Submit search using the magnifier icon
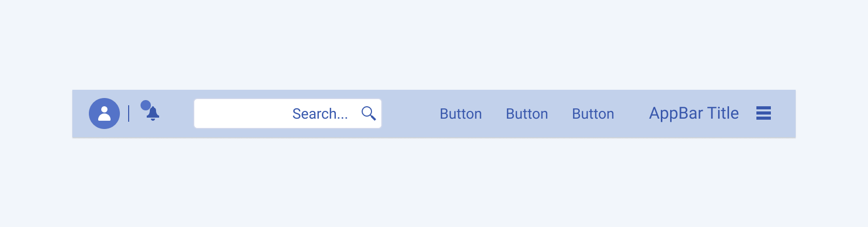The image size is (868, 227). [x=368, y=113]
